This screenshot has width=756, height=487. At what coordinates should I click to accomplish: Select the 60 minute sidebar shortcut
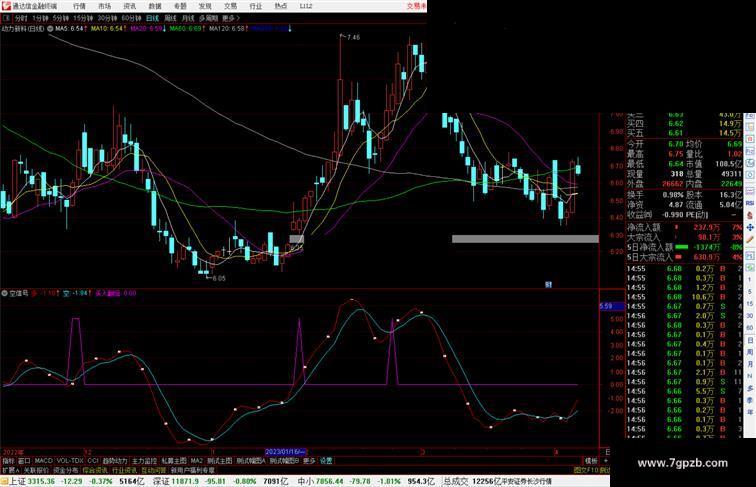point(750,328)
